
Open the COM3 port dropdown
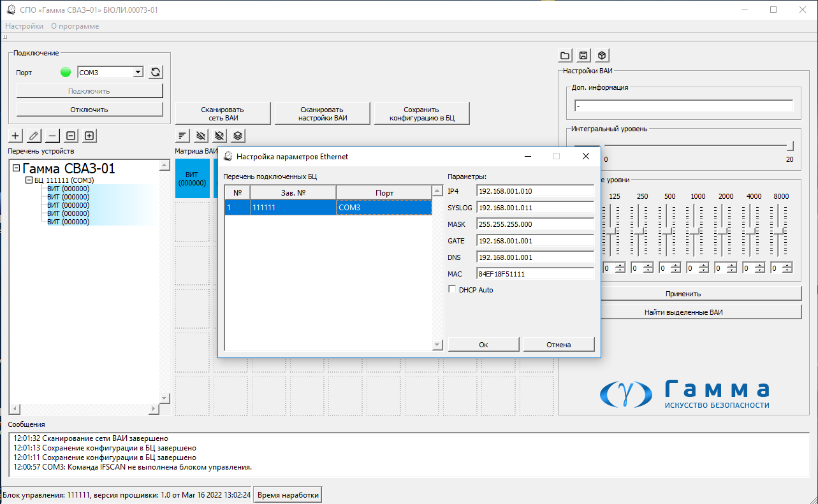click(138, 73)
